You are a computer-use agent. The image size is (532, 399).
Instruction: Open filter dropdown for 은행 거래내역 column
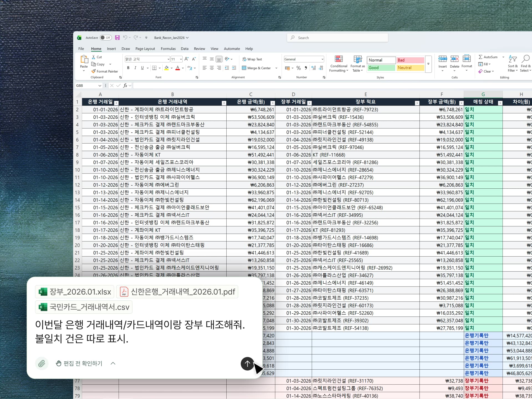[x=224, y=103]
